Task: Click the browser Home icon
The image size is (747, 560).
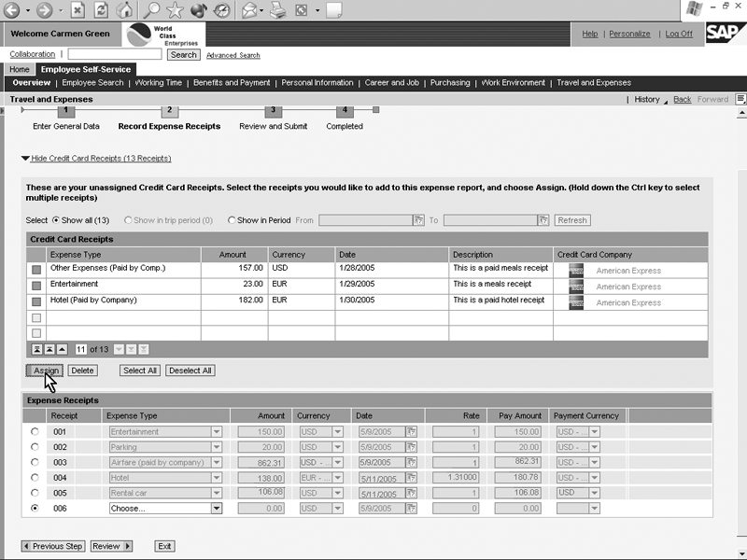Action: click(125, 9)
